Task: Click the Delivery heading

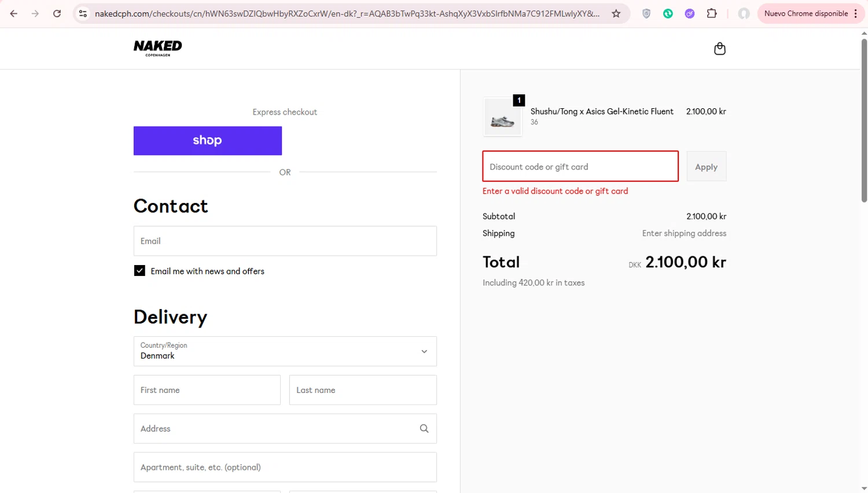Action: pyautogui.click(x=170, y=317)
